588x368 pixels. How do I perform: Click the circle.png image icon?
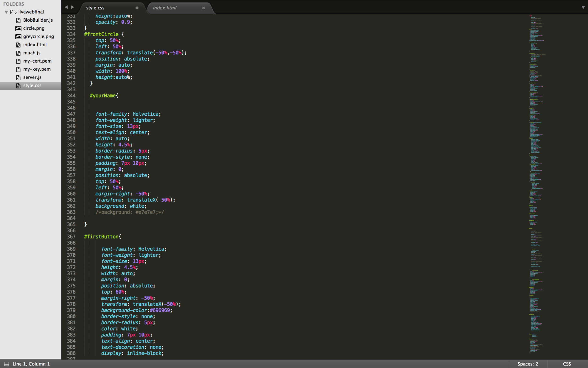pos(18,28)
